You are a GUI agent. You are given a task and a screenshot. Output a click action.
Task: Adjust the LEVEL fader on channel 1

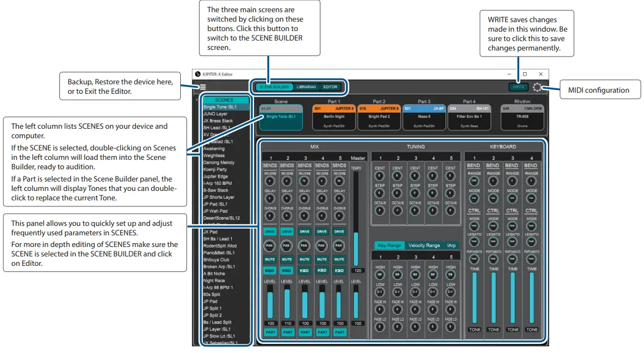point(270,302)
